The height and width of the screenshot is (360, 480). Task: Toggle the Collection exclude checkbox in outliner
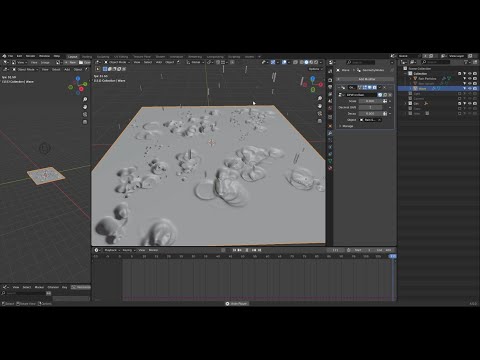(x=459, y=73)
